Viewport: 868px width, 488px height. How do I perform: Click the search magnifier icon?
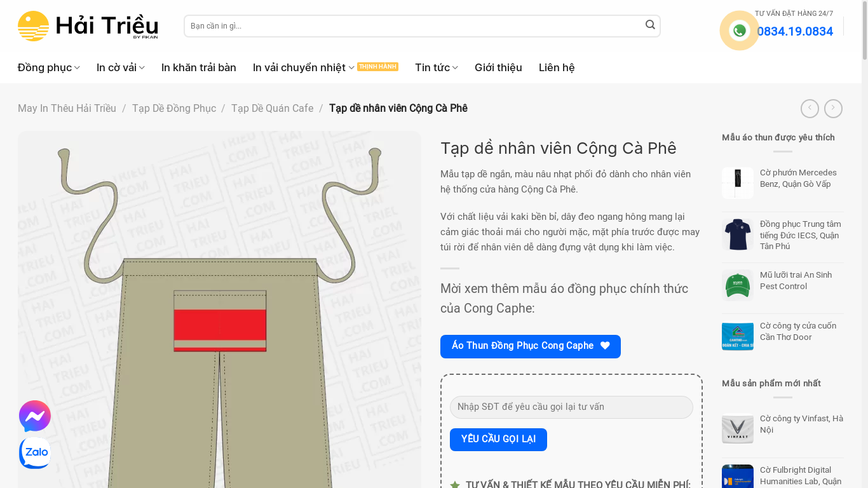tap(650, 25)
